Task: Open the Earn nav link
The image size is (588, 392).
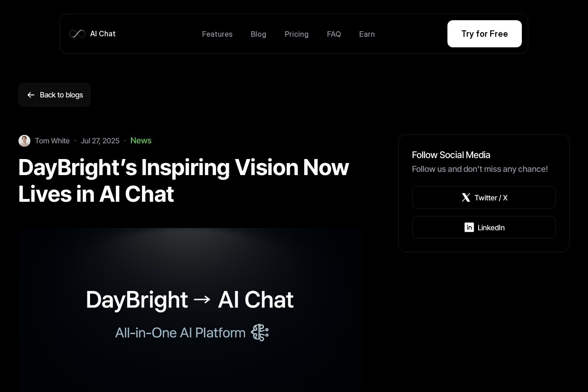Action: pyautogui.click(x=367, y=34)
